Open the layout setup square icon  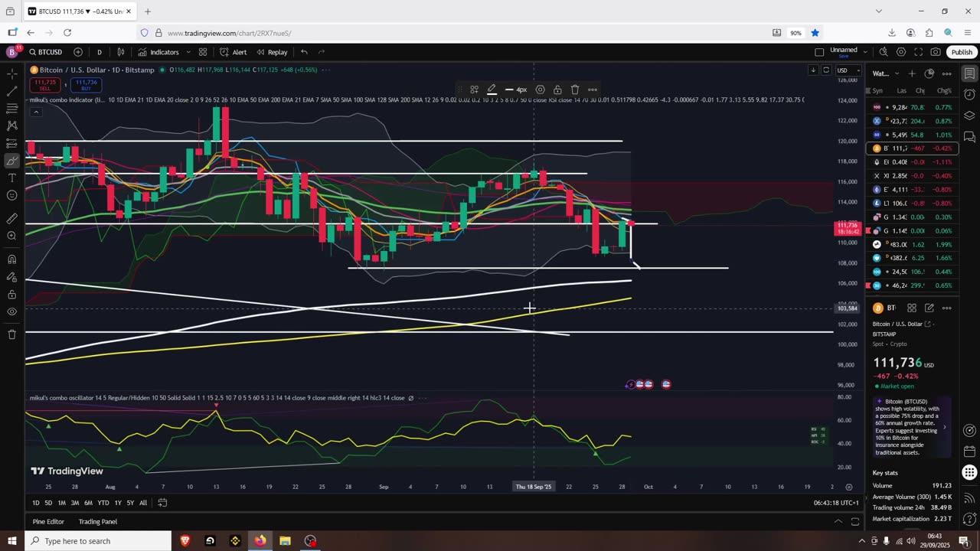(819, 52)
